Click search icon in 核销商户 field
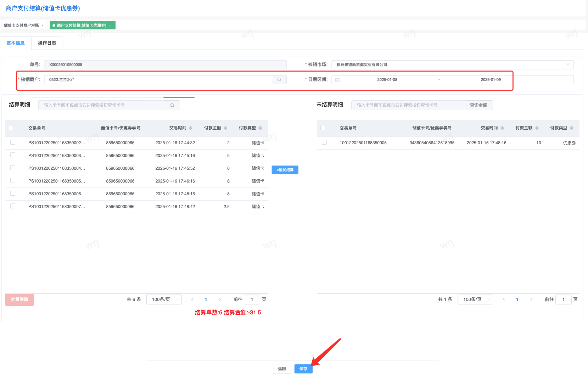The image size is (588, 375). pyautogui.click(x=279, y=79)
